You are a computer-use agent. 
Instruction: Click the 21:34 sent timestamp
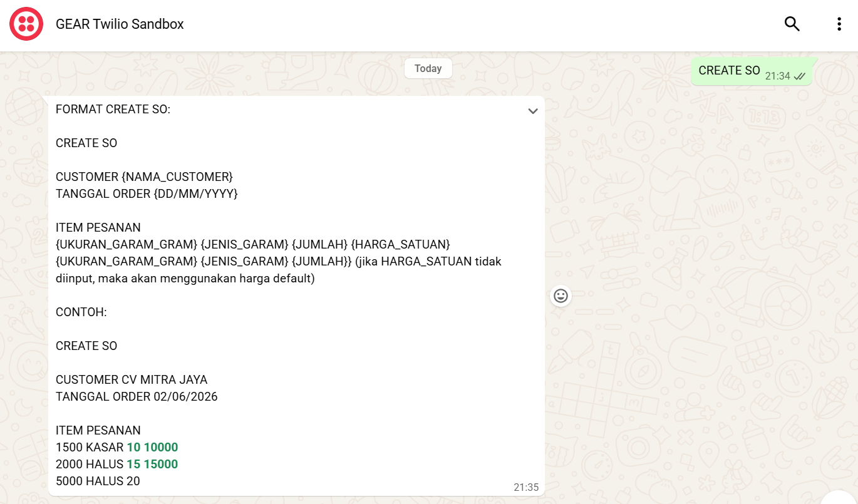(x=777, y=76)
